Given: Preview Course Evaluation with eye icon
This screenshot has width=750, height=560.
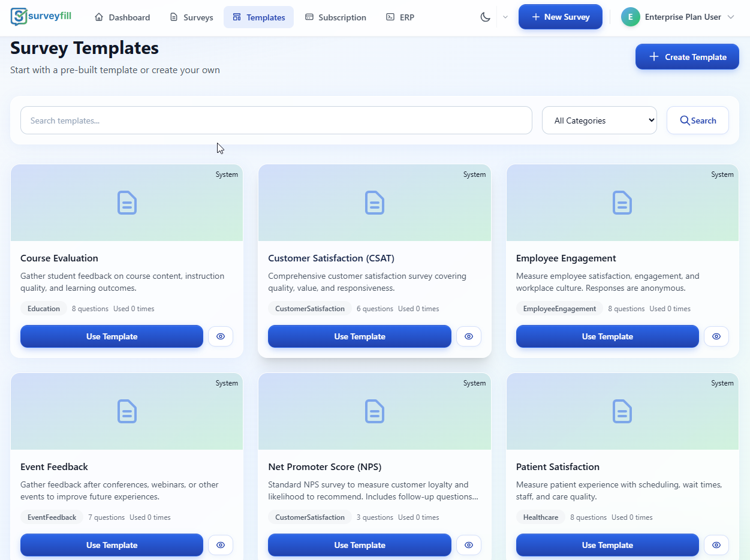Looking at the screenshot, I should [221, 336].
